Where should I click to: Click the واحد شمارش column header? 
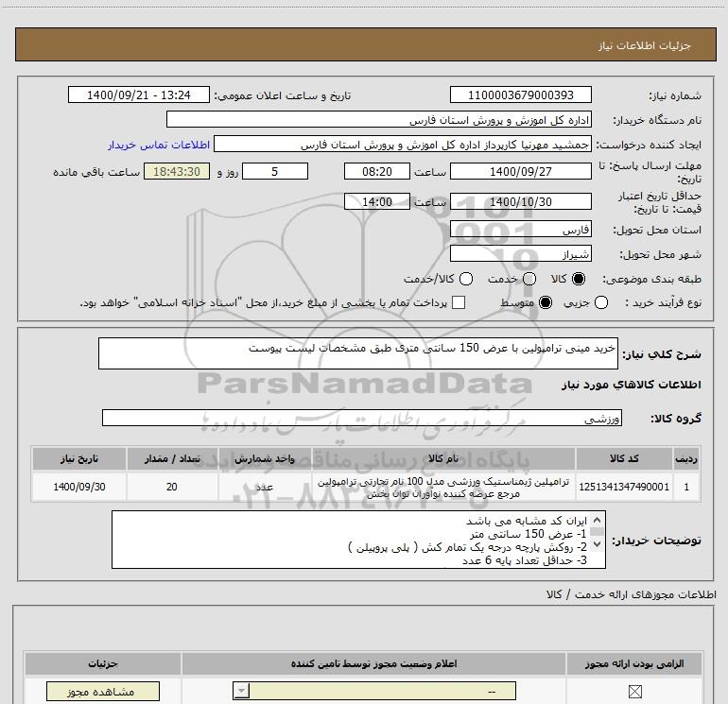click(265, 458)
